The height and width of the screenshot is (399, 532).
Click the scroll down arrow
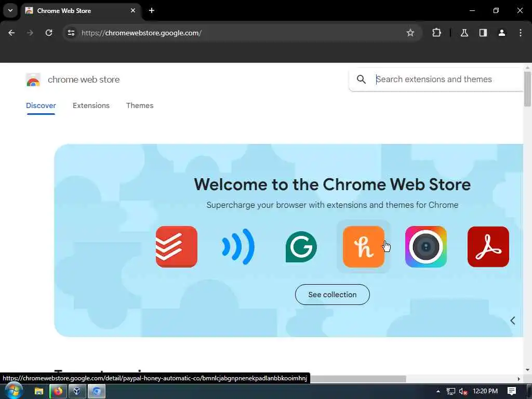(527, 370)
